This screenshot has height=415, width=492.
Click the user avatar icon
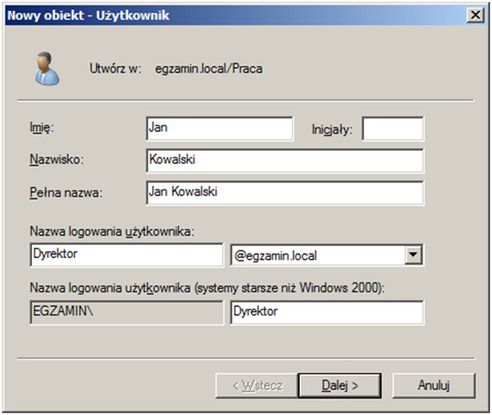click(47, 69)
